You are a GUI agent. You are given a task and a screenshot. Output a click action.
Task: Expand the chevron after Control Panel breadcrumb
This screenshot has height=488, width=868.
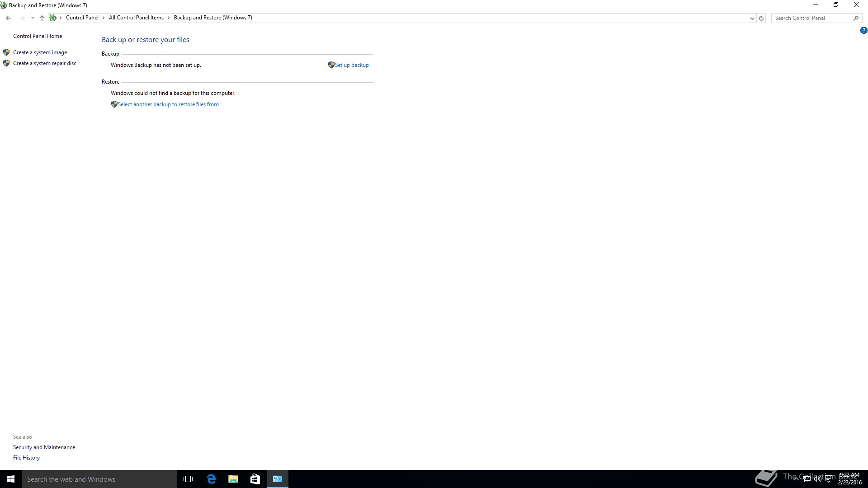(104, 18)
